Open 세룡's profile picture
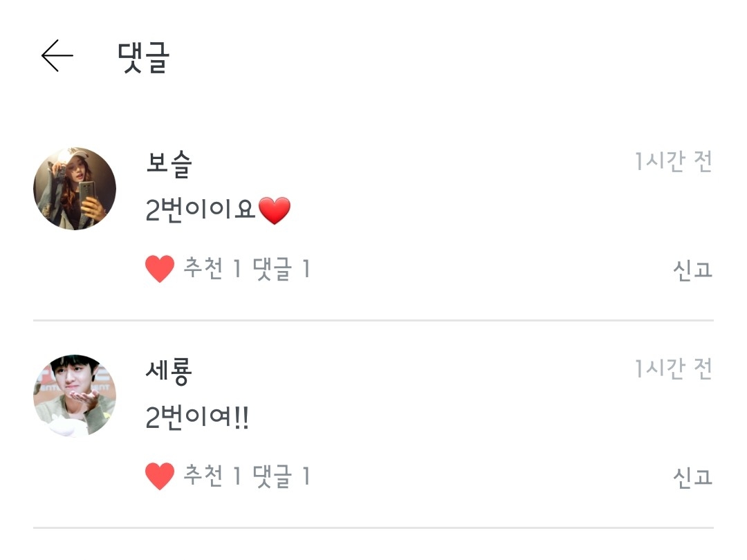The width and height of the screenshot is (747, 560). (75, 396)
